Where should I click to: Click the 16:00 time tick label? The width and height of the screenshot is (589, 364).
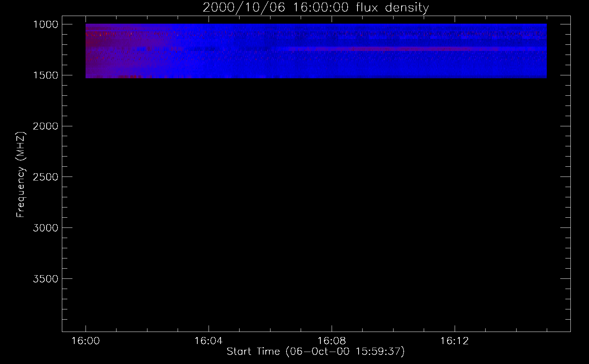(86, 341)
